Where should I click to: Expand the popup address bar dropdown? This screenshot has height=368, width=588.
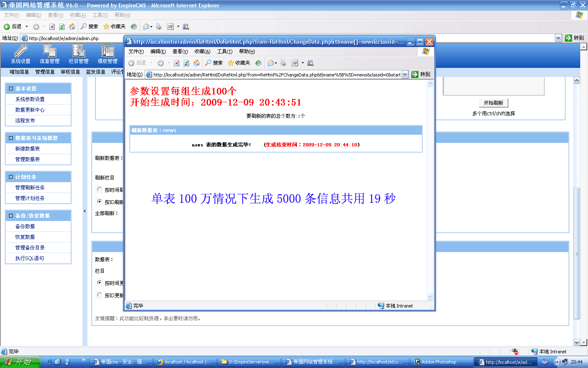[405, 74]
